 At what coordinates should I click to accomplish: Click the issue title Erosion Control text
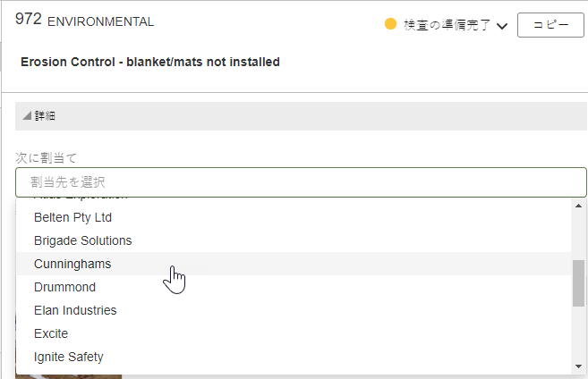(x=150, y=62)
